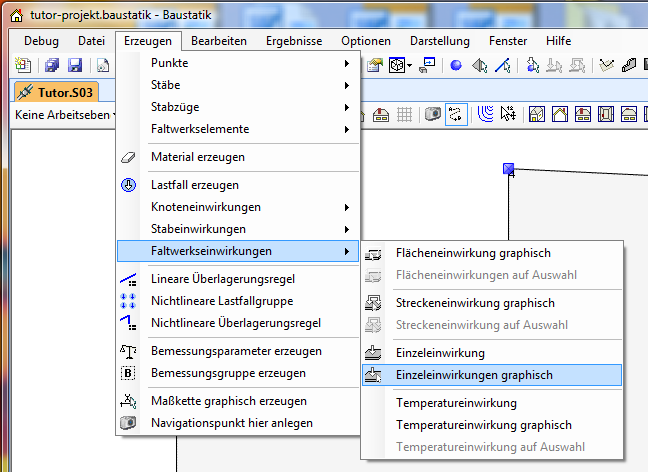Click the gray triangle with cursor icon
The image size is (648, 472).
tap(480, 65)
